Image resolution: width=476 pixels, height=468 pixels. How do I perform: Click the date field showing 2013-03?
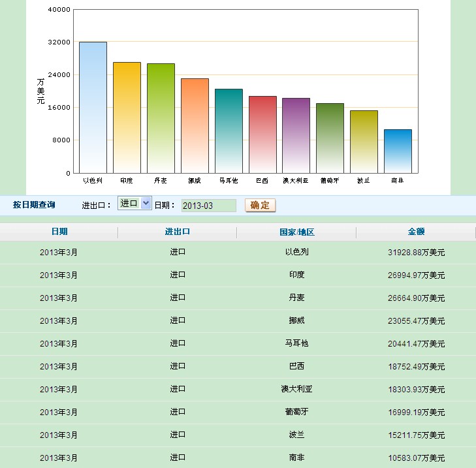pos(208,206)
